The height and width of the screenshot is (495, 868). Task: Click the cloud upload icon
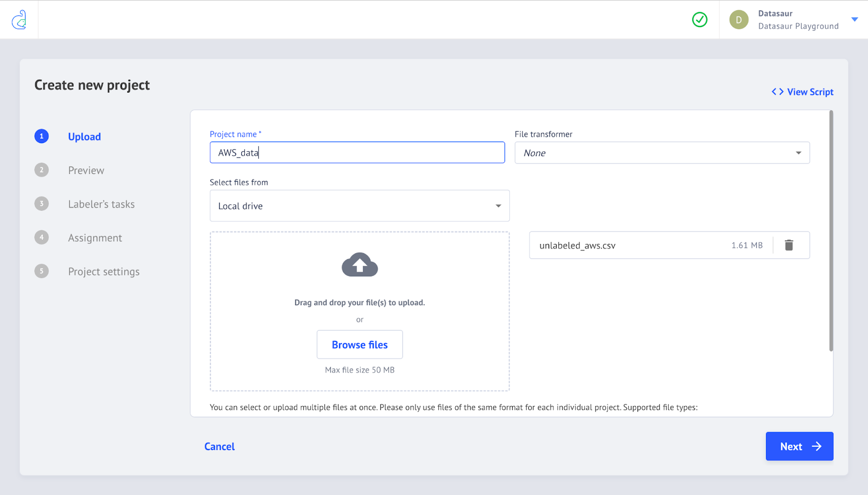(360, 265)
